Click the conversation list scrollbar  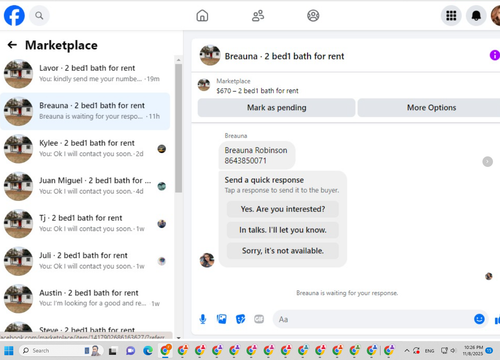pos(179,128)
